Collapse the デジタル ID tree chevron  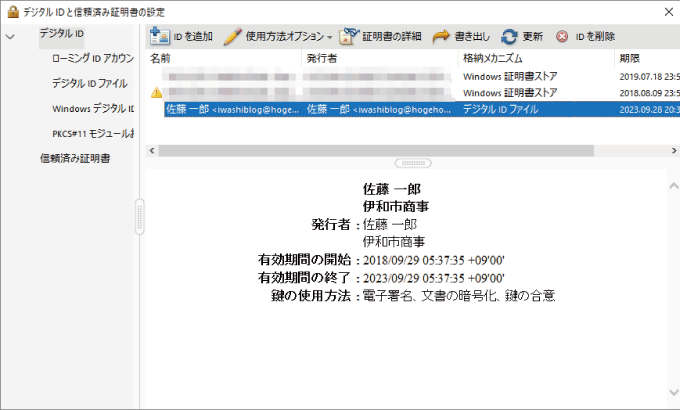(10, 37)
